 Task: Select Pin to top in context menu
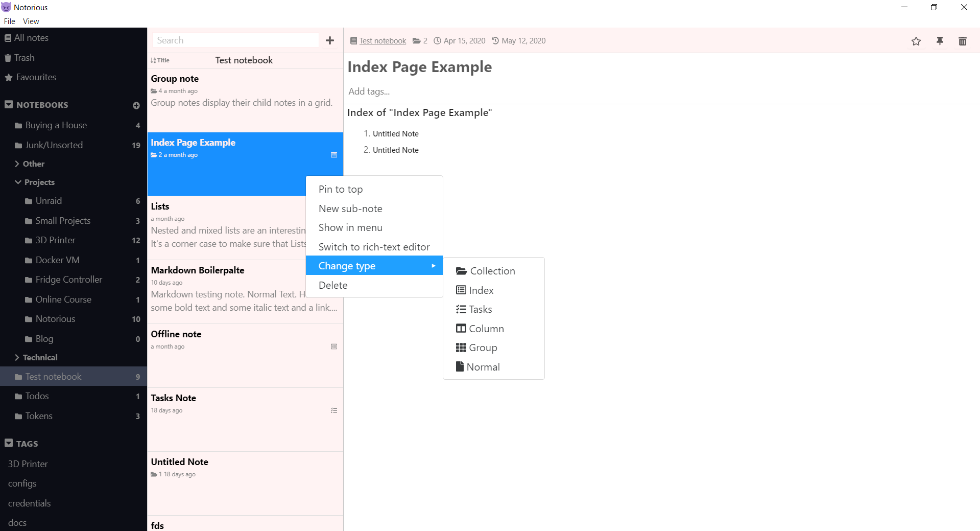pos(341,189)
